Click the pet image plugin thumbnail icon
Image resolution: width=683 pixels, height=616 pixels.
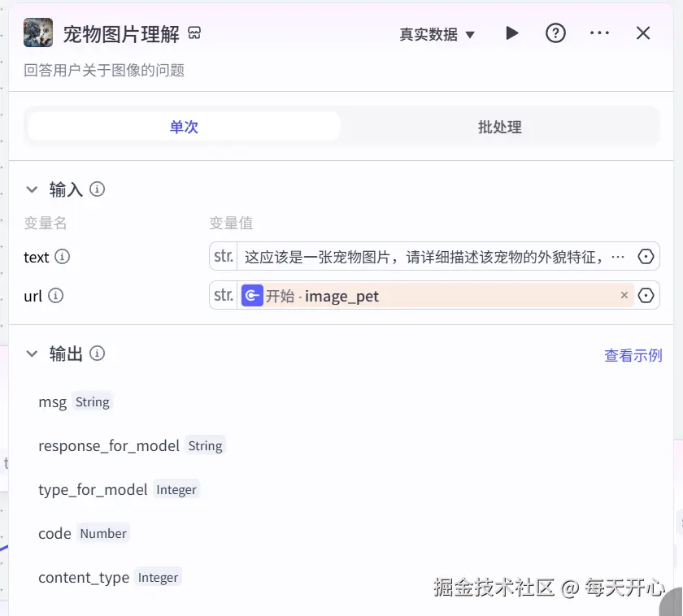pyautogui.click(x=38, y=33)
